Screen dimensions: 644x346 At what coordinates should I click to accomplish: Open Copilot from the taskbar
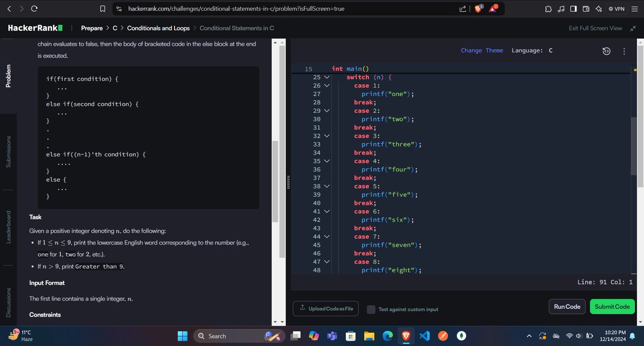314,336
